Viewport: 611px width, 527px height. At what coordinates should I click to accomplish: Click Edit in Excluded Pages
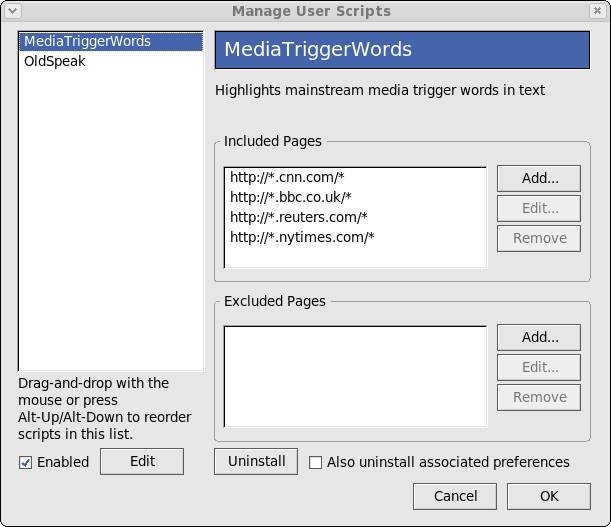(x=539, y=367)
